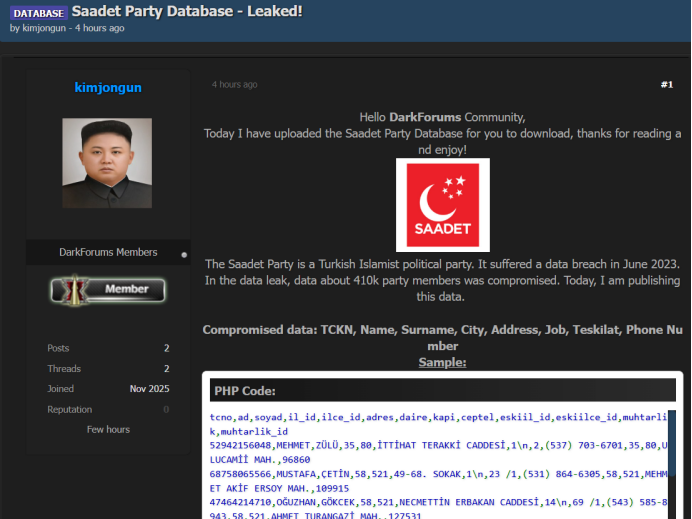The height and width of the screenshot is (519, 692).
Task: Click the Few hours activity text
Action: coord(108,429)
